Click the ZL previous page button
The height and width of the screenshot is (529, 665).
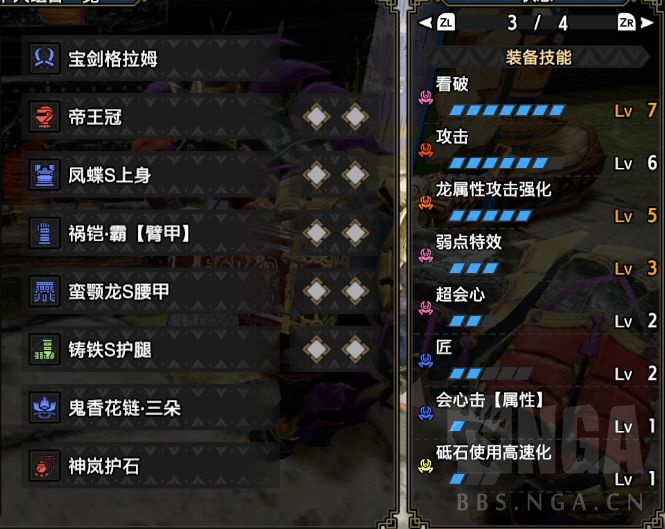[x=446, y=22]
